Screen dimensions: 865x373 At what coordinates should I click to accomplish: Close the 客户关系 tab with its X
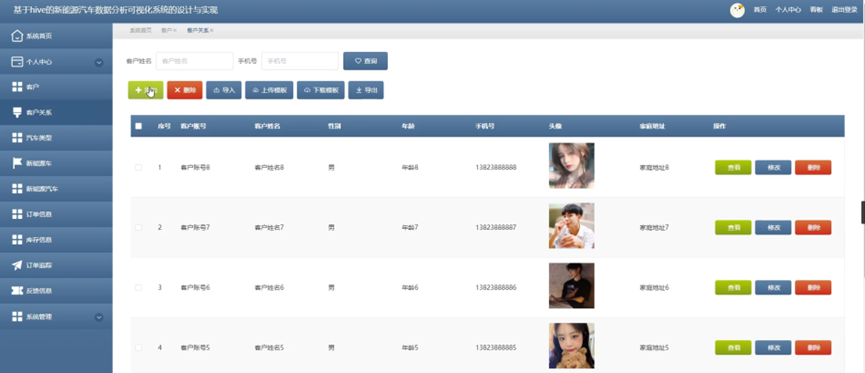[212, 31]
